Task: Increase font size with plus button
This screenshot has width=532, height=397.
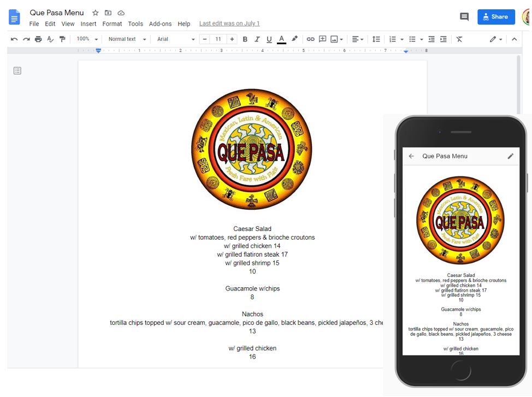Action: tap(232, 39)
